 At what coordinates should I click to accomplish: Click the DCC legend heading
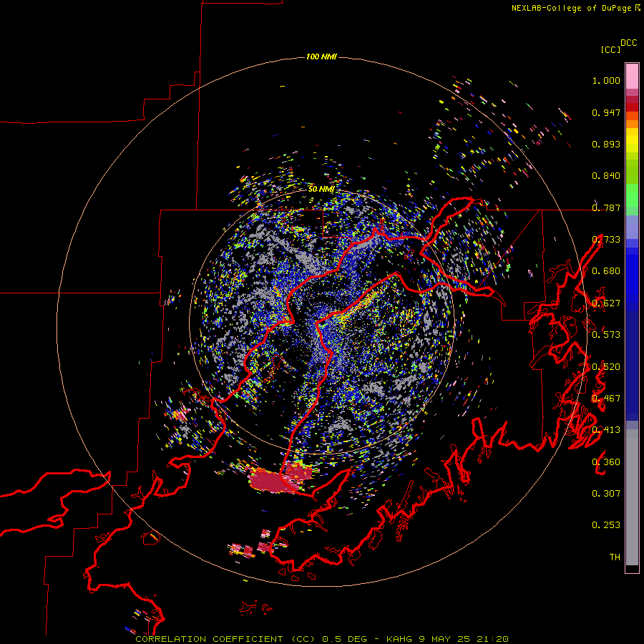pos(629,43)
